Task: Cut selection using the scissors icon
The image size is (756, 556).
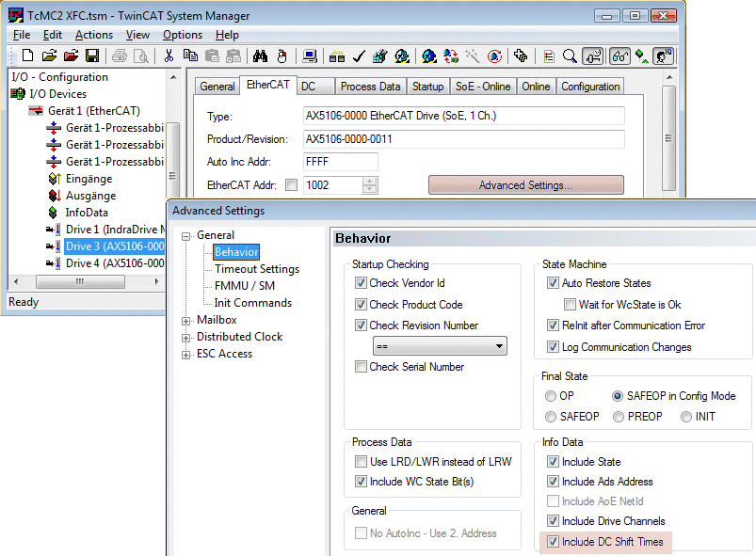Action: [169, 56]
